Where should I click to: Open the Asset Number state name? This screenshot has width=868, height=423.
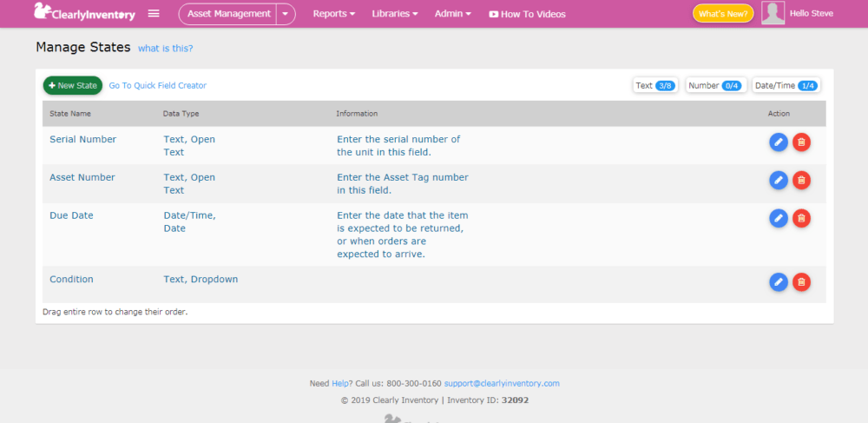pos(82,178)
